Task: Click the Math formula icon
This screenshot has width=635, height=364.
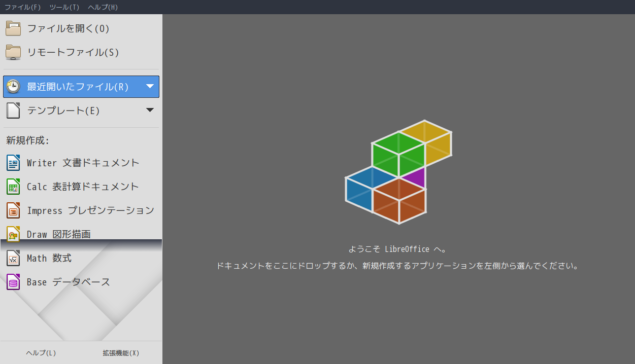Action: 13,258
